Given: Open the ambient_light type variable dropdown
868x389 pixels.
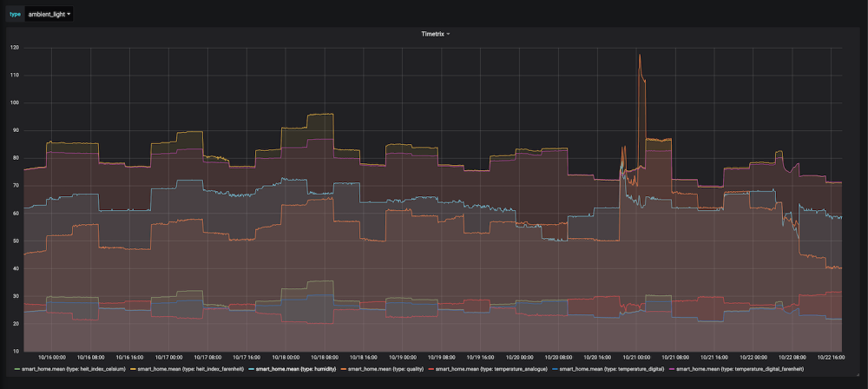Looking at the screenshot, I should pyautogui.click(x=49, y=14).
